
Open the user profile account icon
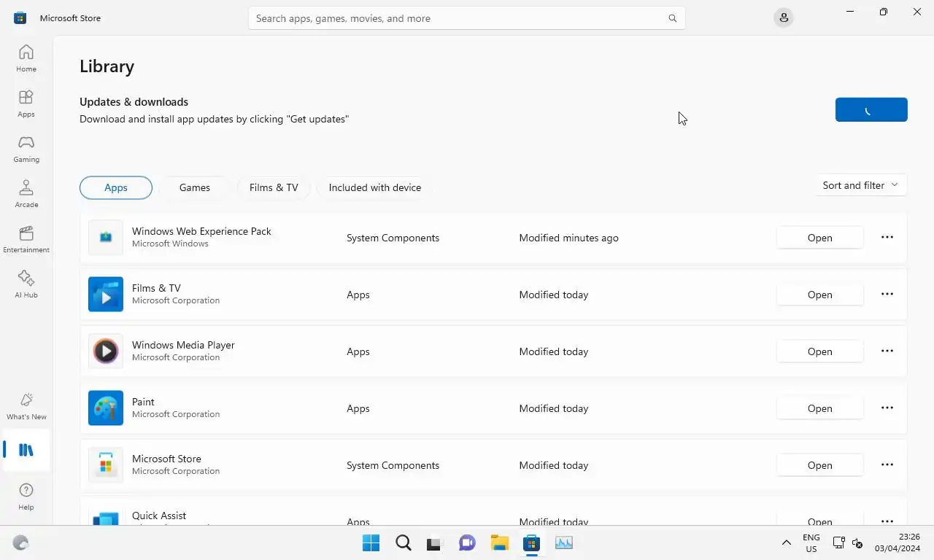click(x=784, y=18)
